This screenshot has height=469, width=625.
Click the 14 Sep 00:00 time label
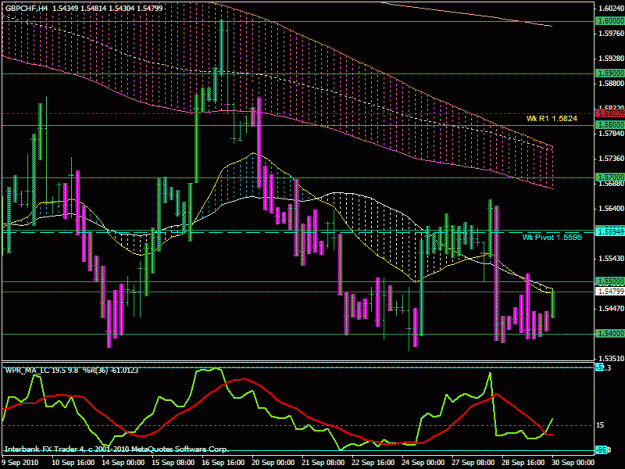click(123, 462)
